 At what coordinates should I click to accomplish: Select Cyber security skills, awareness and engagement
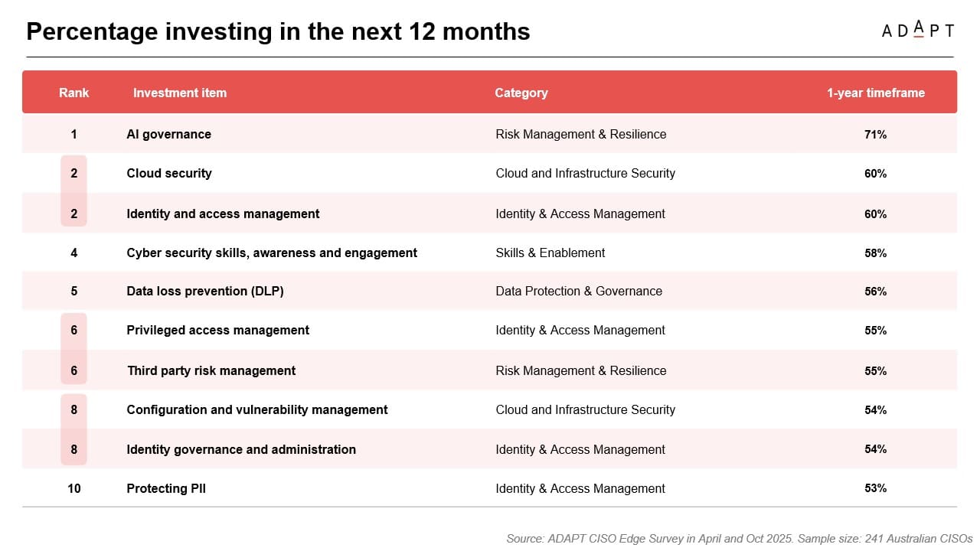pos(272,253)
